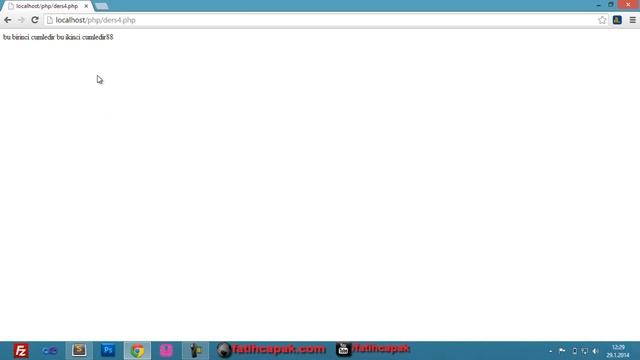
Task: Click the text 'bu birinci cumledir bu ikinci cumledir88'
Action: click(58, 37)
